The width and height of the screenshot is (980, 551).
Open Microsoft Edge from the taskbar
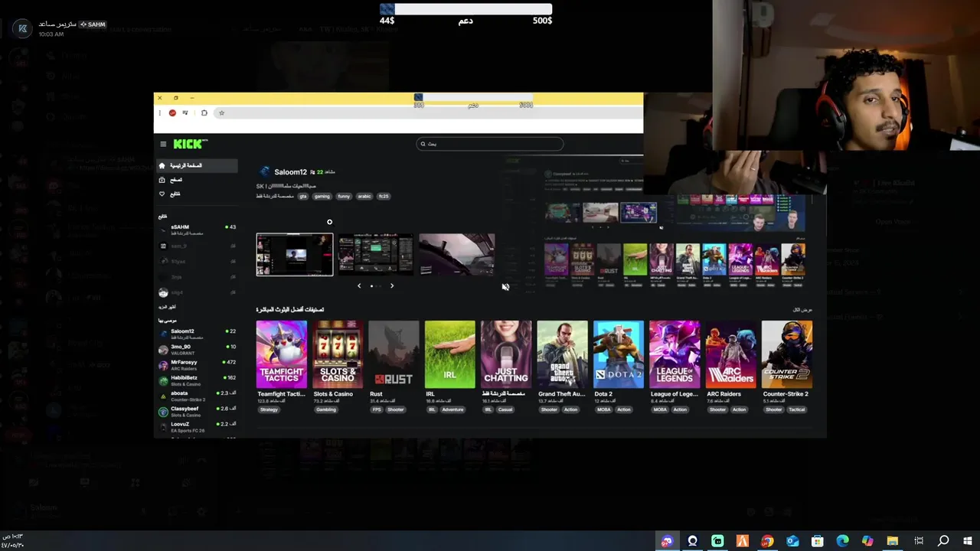[x=842, y=541]
